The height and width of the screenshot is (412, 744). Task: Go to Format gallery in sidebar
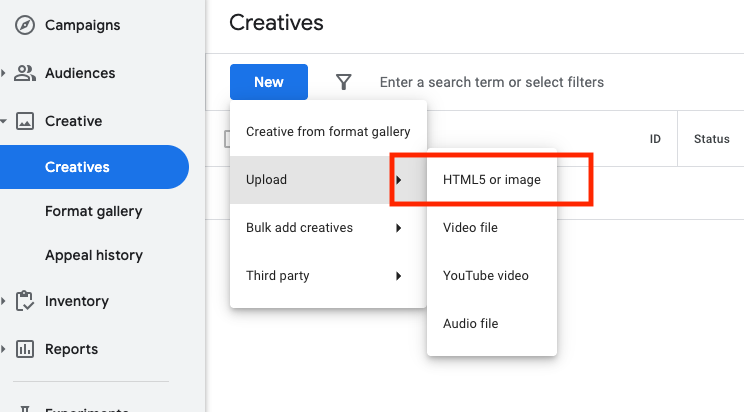coord(94,211)
